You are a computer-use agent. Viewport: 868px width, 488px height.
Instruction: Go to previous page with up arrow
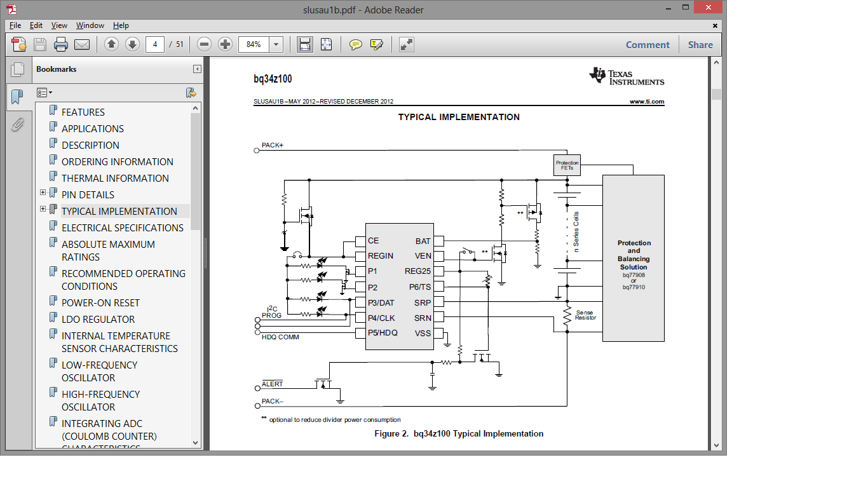[x=111, y=44]
